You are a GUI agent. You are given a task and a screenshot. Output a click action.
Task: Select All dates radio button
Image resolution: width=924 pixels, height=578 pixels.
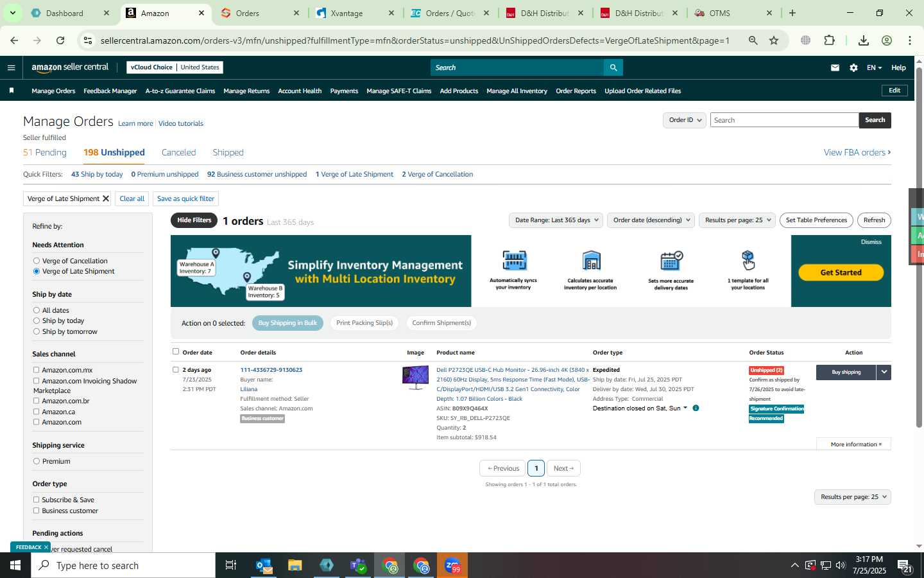[37, 310]
